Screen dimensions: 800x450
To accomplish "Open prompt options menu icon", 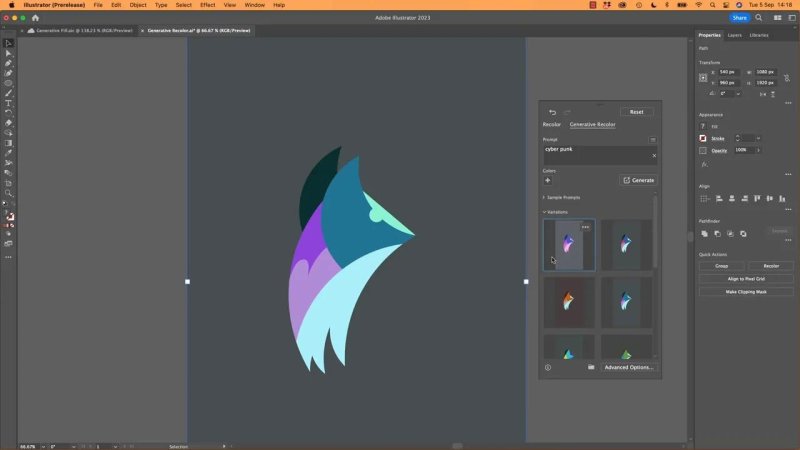I will (653, 140).
